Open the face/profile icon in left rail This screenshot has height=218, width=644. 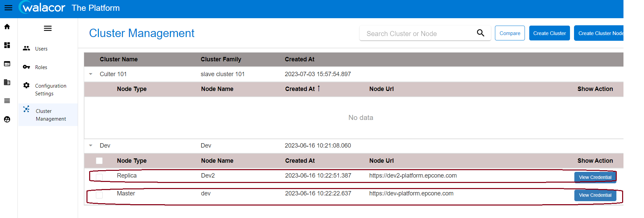point(7,119)
